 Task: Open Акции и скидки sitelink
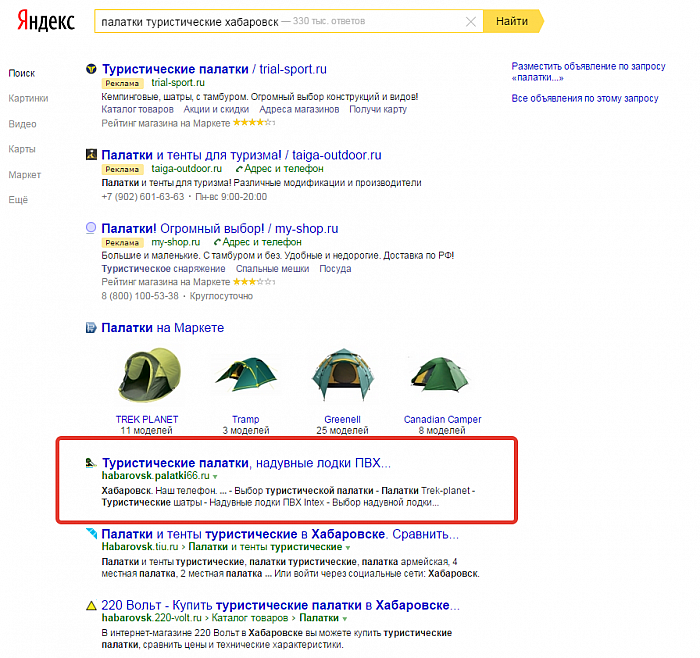coord(216,109)
